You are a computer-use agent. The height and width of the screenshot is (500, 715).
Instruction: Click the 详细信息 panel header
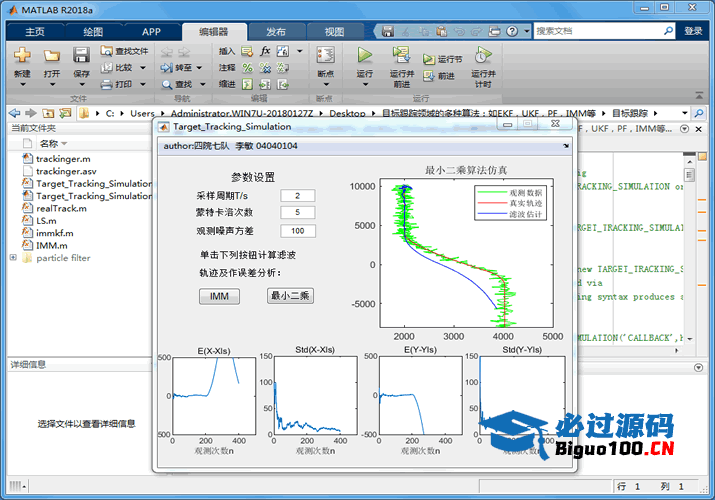coord(28,364)
